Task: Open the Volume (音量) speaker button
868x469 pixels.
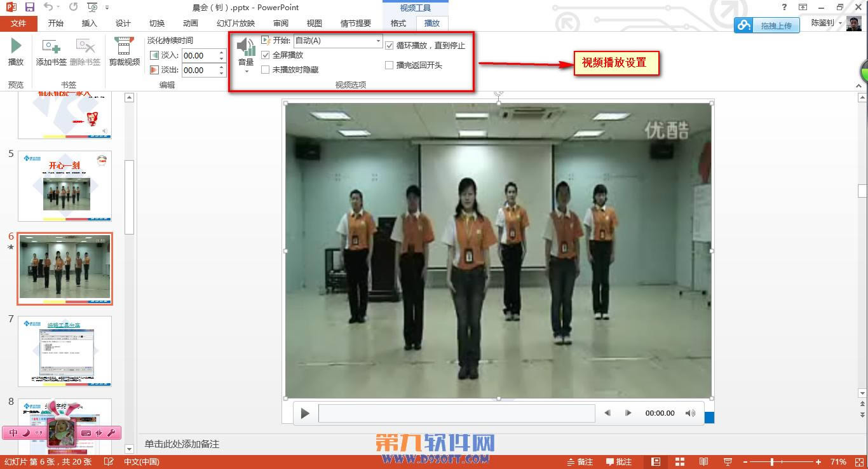Action: click(246, 55)
